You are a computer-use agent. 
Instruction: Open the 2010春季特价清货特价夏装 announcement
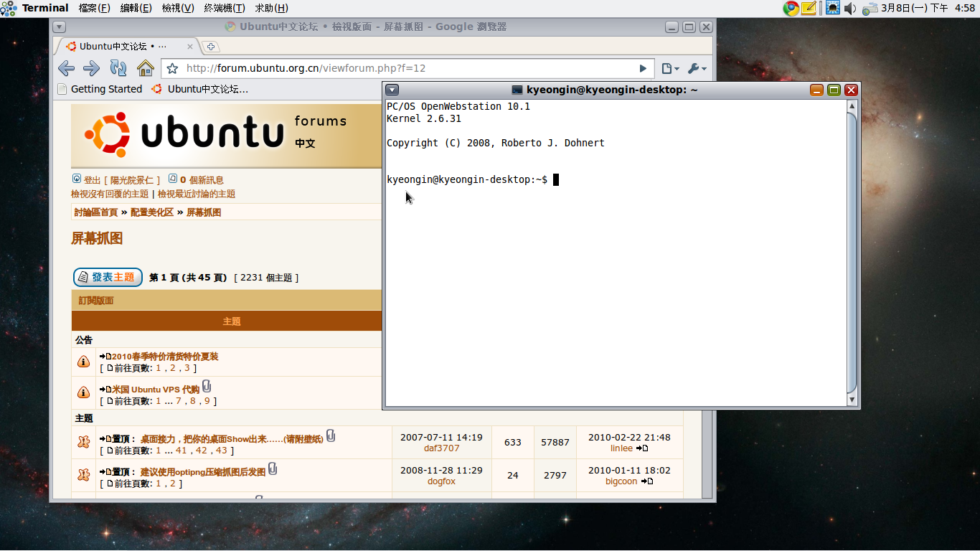point(165,357)
